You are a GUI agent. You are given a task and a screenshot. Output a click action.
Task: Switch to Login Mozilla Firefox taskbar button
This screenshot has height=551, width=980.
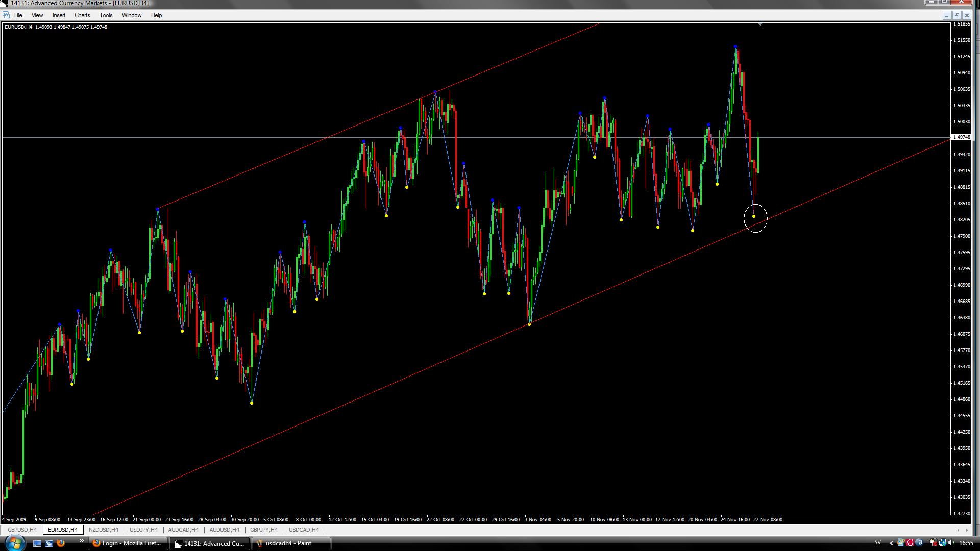coord(128,543)
